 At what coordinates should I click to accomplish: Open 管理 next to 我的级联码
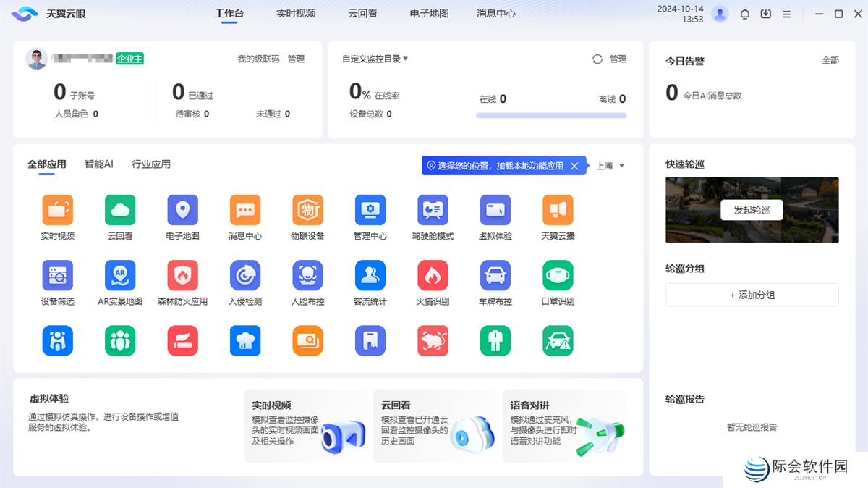[x=296, y=60]
